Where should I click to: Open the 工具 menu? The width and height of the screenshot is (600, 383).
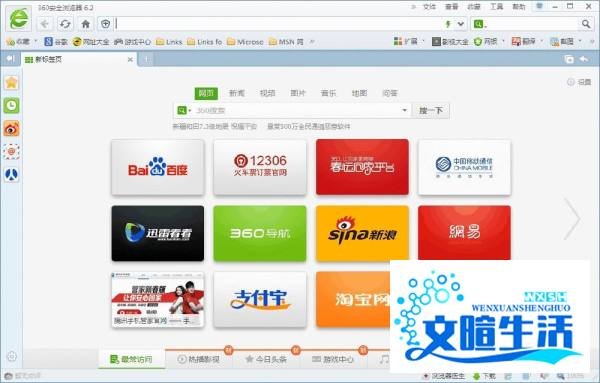coord(496,7)
